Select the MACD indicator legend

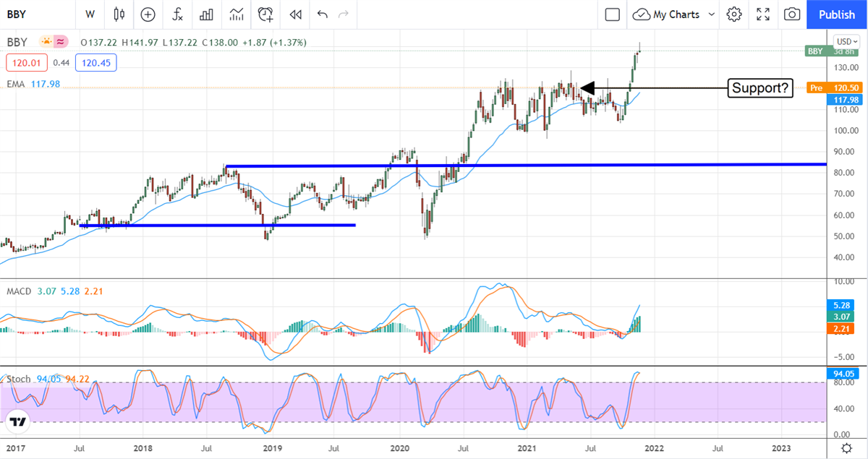click(x=18, y=291)
